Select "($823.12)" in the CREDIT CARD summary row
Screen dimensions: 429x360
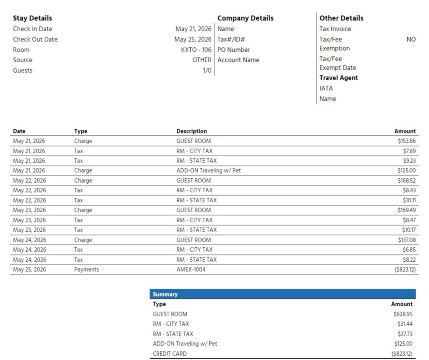(x=402, y=353)
